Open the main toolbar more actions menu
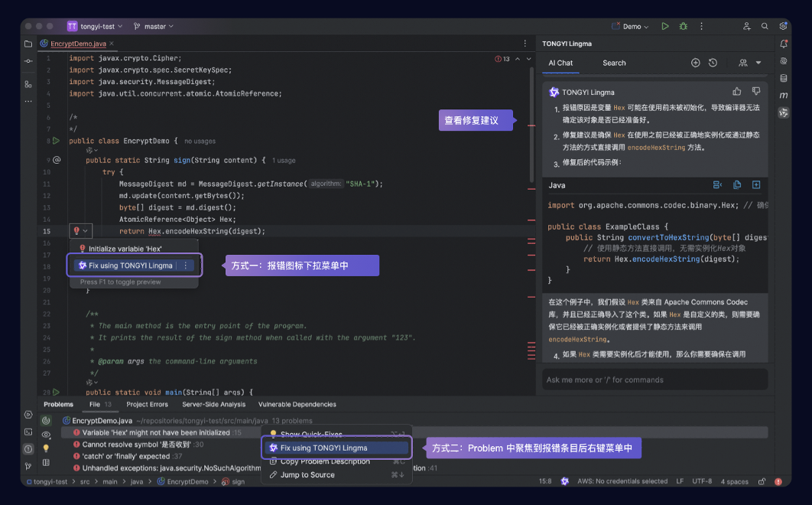 702,26
